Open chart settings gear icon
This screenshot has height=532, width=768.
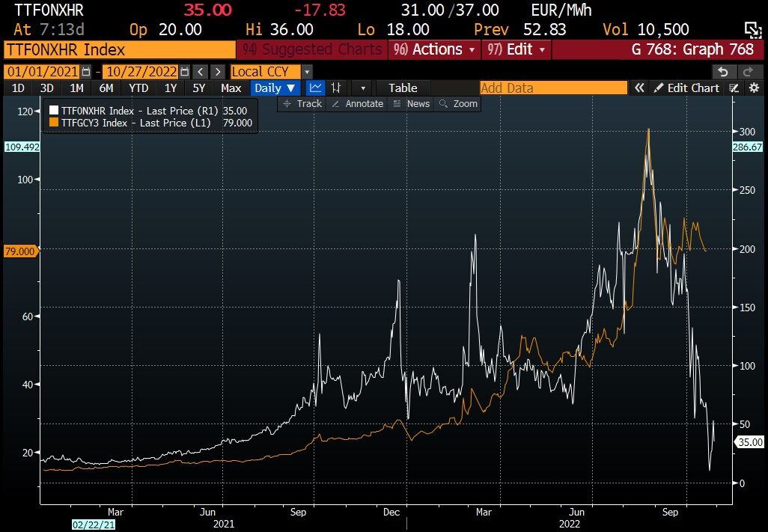(755, 88)
